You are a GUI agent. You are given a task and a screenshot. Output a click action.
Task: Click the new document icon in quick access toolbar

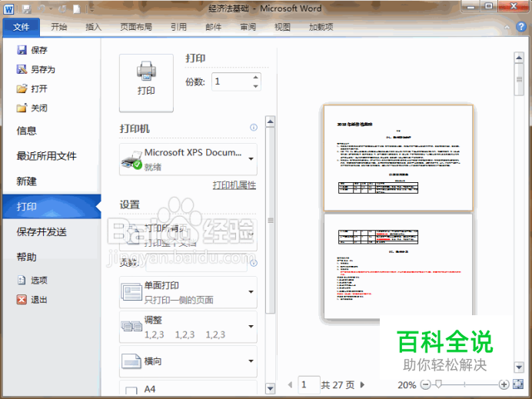(x=77, y=9)
